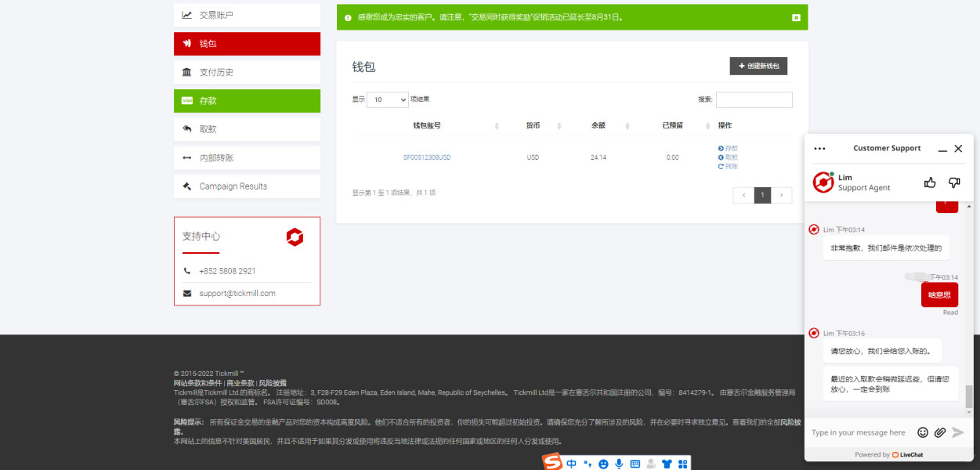
Task: Sort table by 已预留 column
Action: pos(672,125)
